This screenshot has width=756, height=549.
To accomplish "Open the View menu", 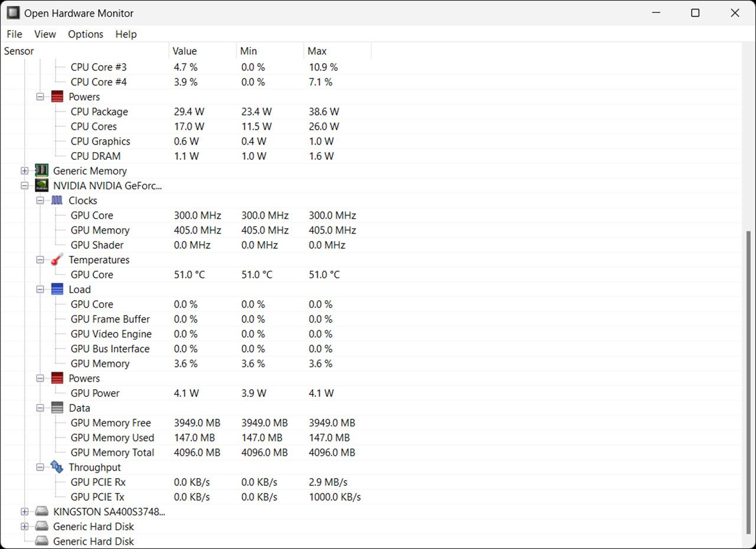I will [44, 34].
